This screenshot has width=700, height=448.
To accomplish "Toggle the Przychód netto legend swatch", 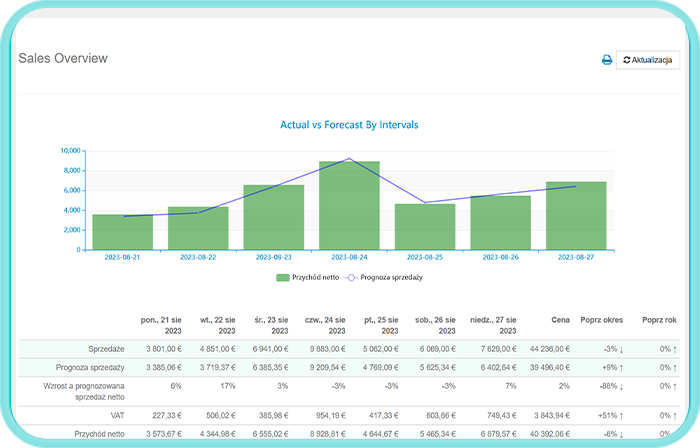I will tap(283, 276).
